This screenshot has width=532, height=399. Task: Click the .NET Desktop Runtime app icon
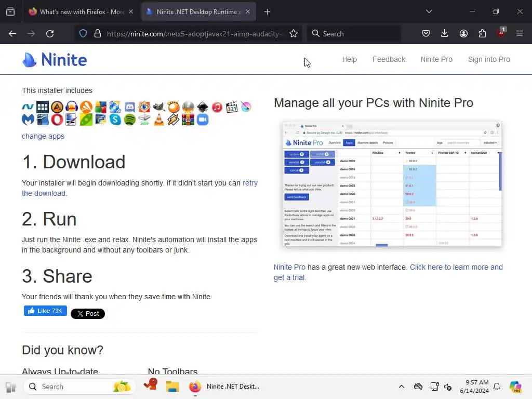28,107
